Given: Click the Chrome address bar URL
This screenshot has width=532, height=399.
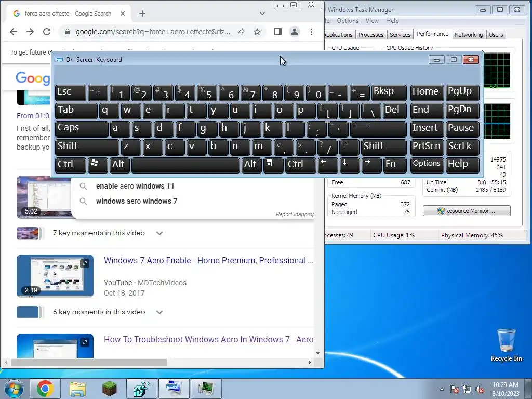Looking at the screenshot, I should pos(153,32).
